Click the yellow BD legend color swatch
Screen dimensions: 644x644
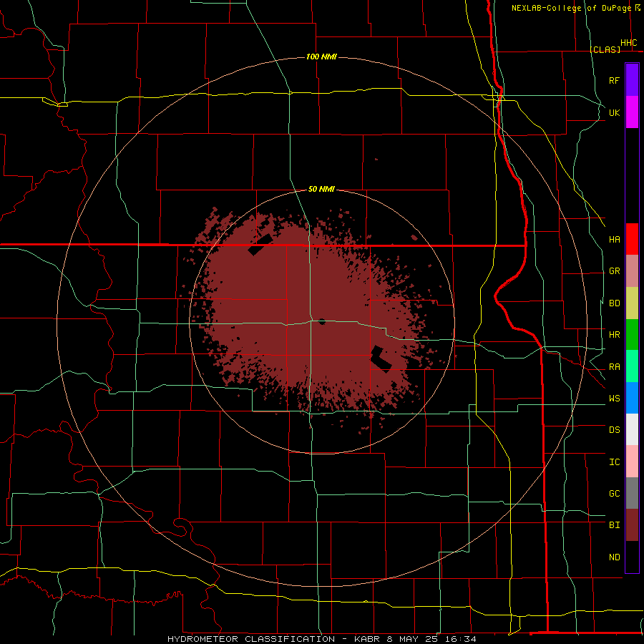632,303
